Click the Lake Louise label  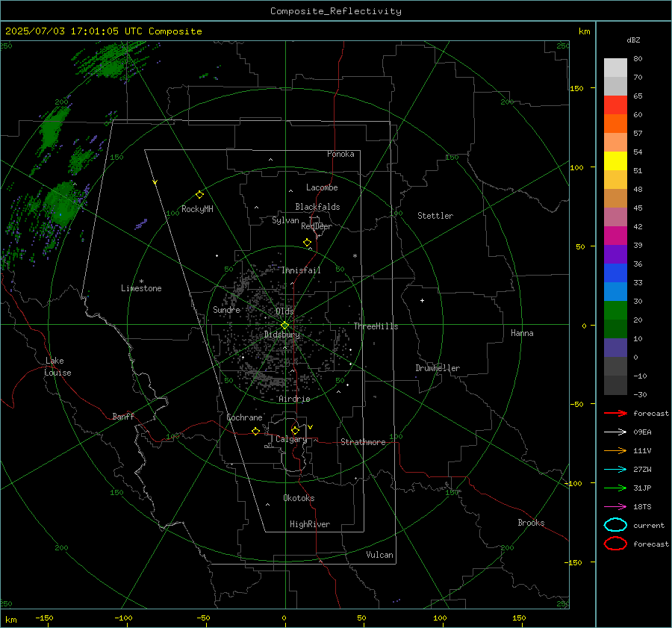[57, 367]
